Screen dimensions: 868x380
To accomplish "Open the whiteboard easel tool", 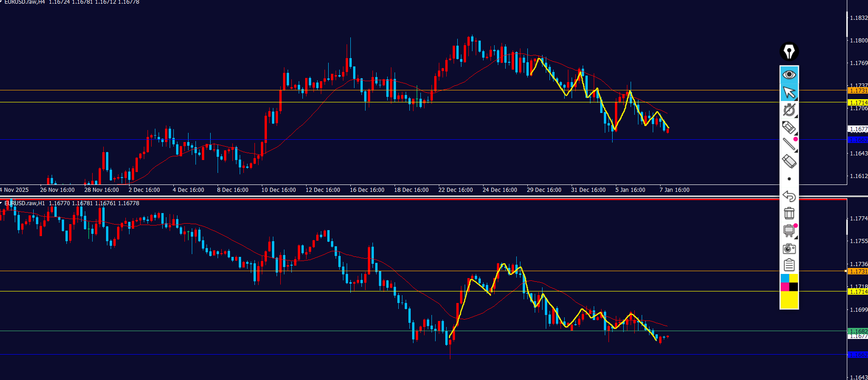I will pos(789,230).
